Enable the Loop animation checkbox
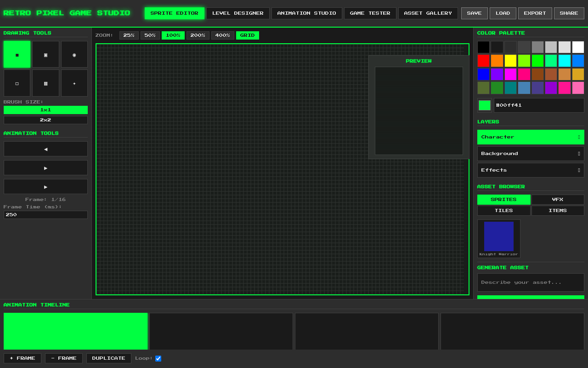 tap(158, 358)
